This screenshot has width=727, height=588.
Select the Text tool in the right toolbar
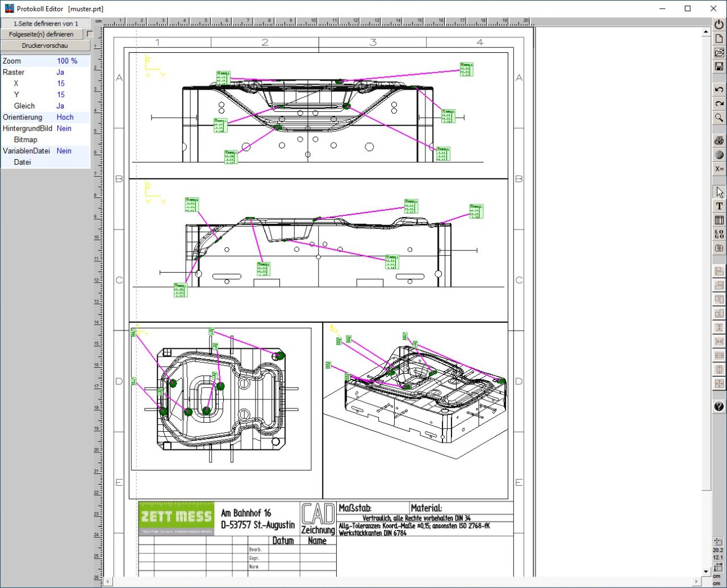[x=718, y=206]
